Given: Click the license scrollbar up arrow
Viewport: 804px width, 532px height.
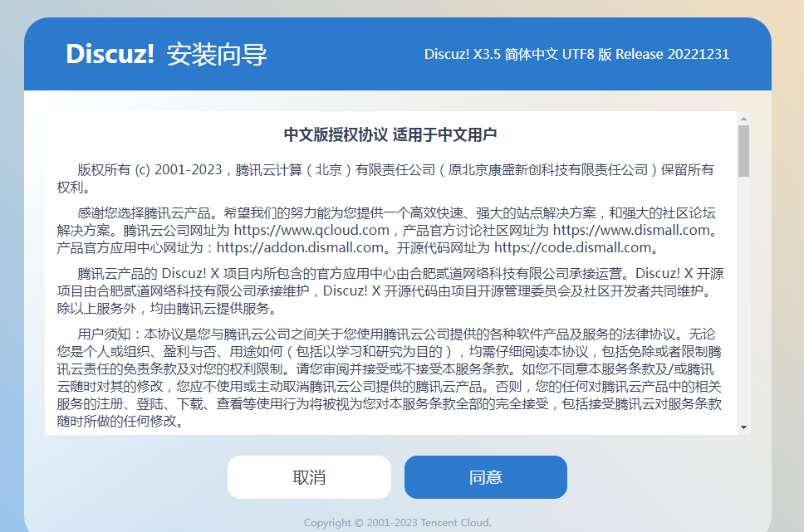Looking at the screenshot, I should pos(743,119).
